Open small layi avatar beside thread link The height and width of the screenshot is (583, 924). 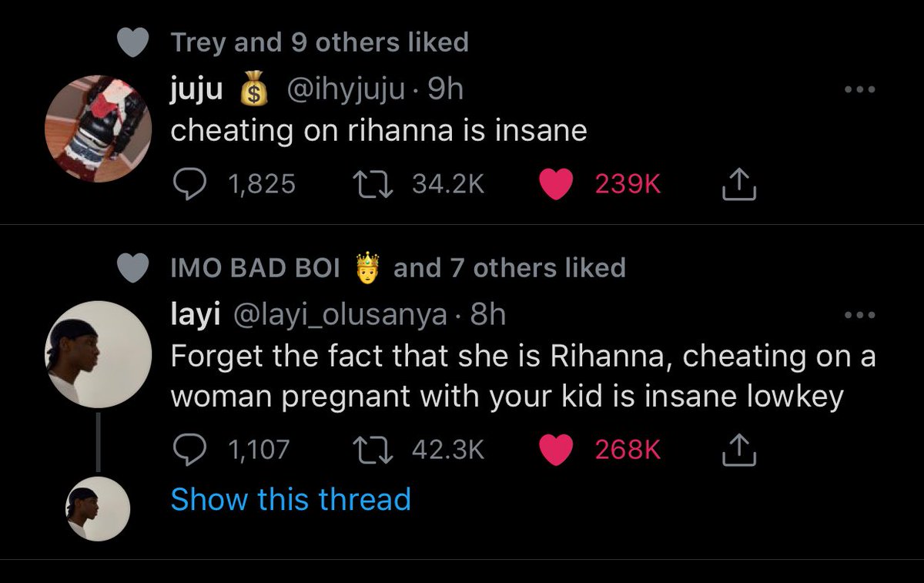point(98,508)
